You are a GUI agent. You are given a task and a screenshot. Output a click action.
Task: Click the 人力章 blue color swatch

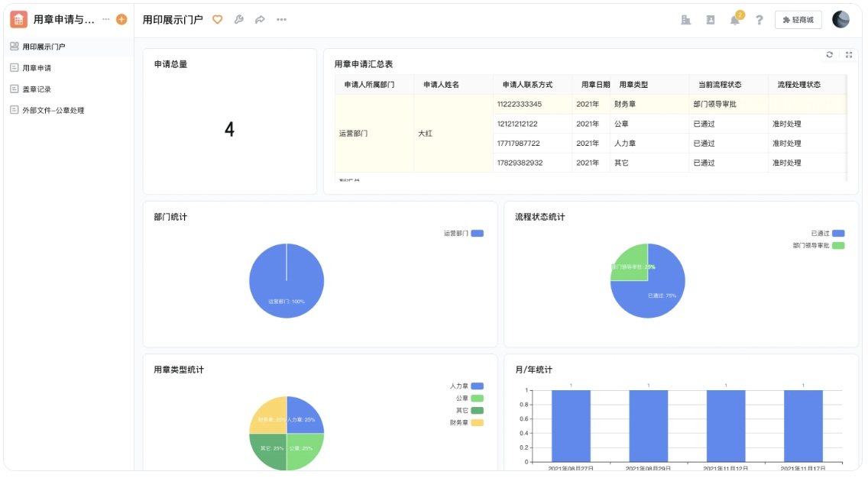pyautogui.click(x=477, y=385)
